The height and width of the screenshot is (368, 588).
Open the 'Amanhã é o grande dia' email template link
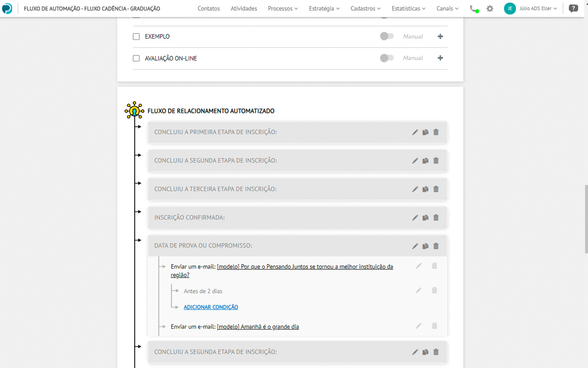pos(258,327)
